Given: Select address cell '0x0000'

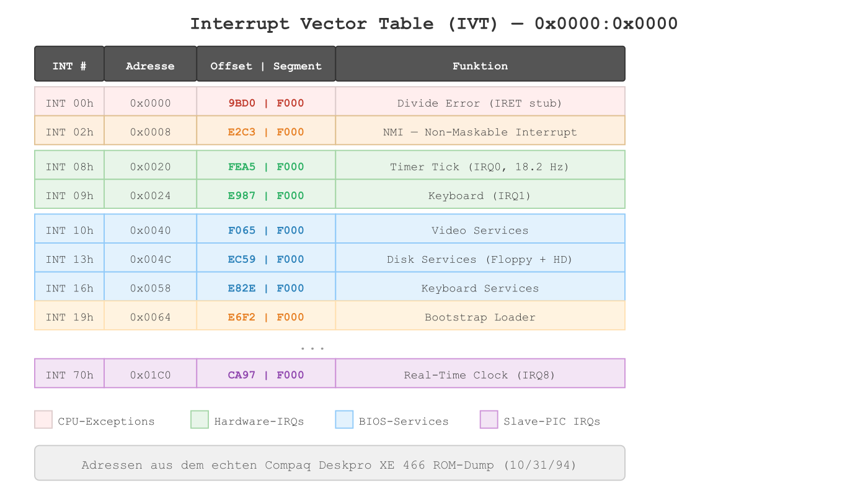Looking at the screenshot, I should (151, 101).
